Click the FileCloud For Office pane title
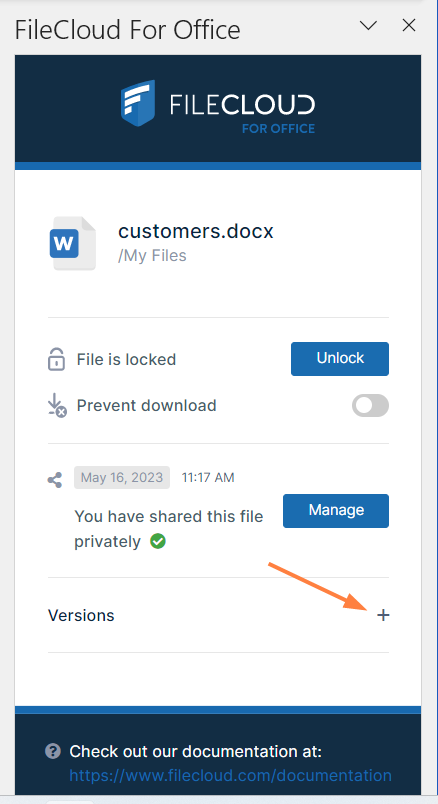The height and width of the screenshot is (804, 438). (128, 30)
